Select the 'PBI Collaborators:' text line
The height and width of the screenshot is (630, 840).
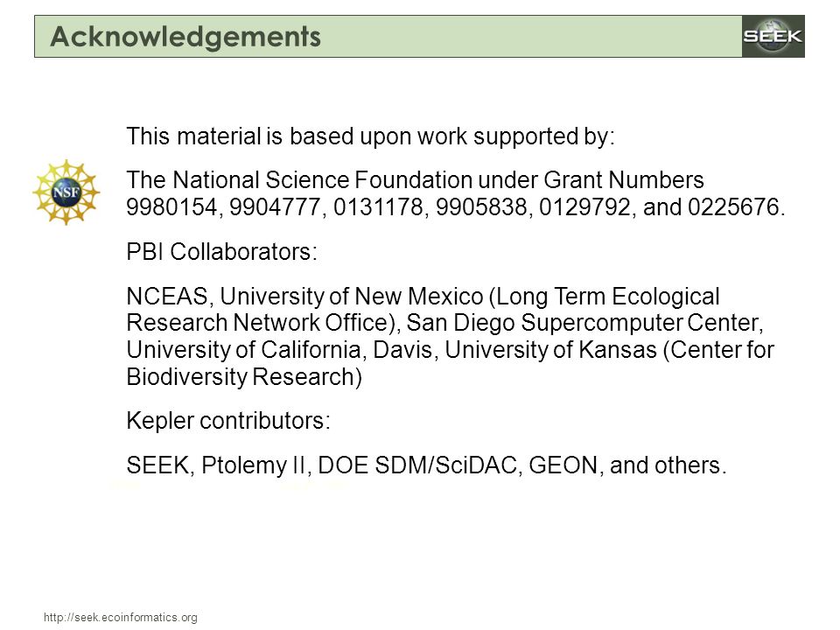(221, 251)
